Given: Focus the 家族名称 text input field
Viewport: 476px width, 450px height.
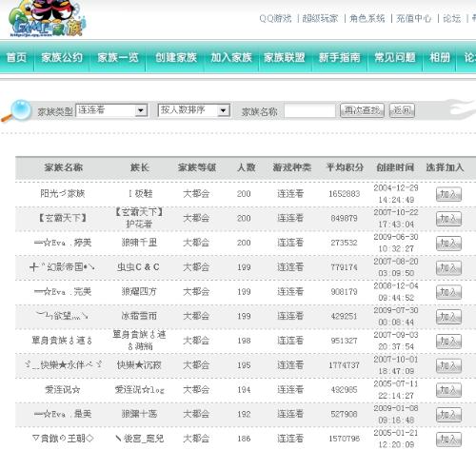Looking at the screenshot, I should point(309,110).
